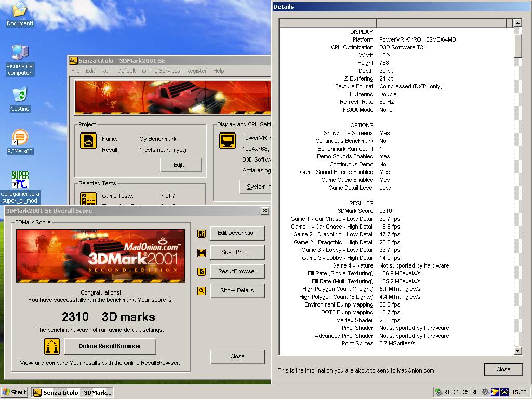Open the Edit menu in 3DMark2001
The image size is (532, 399).
pyautogui.click(x=90, y=71)
